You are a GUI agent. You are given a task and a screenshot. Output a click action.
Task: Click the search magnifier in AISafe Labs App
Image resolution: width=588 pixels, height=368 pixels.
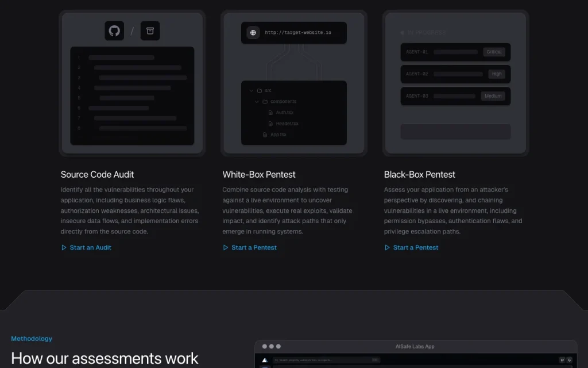click(x=277, y=360)
